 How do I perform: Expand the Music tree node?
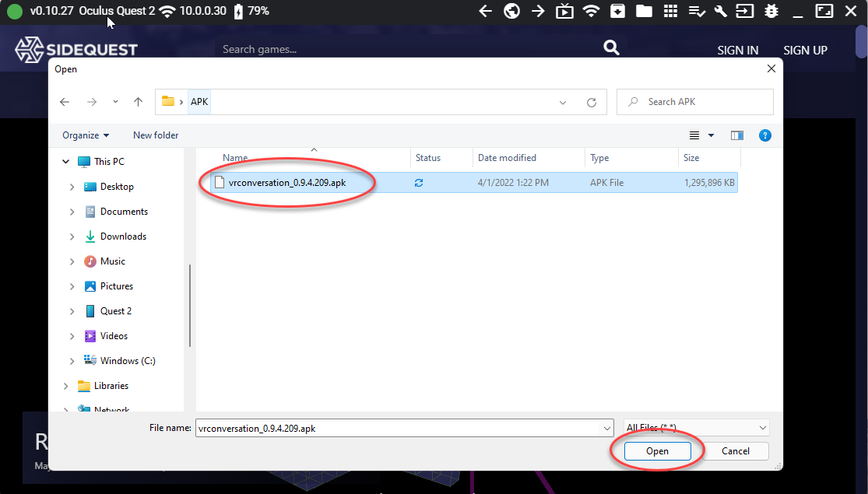(x=72, y=261)
